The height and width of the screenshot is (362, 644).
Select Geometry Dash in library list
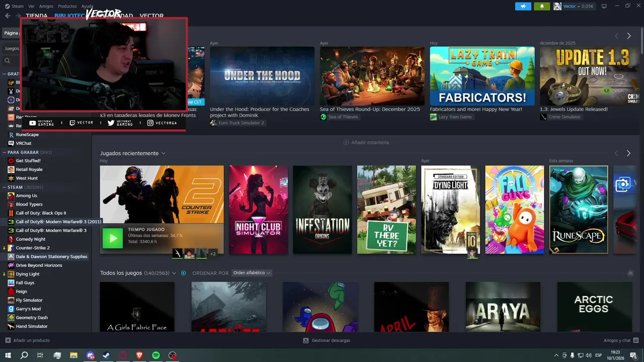32,318
